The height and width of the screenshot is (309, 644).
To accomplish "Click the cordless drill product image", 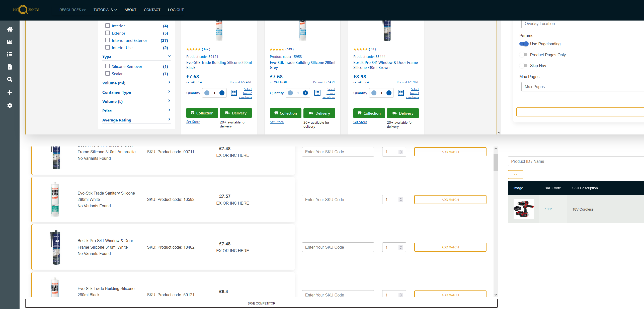I will (x=523, y=209).
